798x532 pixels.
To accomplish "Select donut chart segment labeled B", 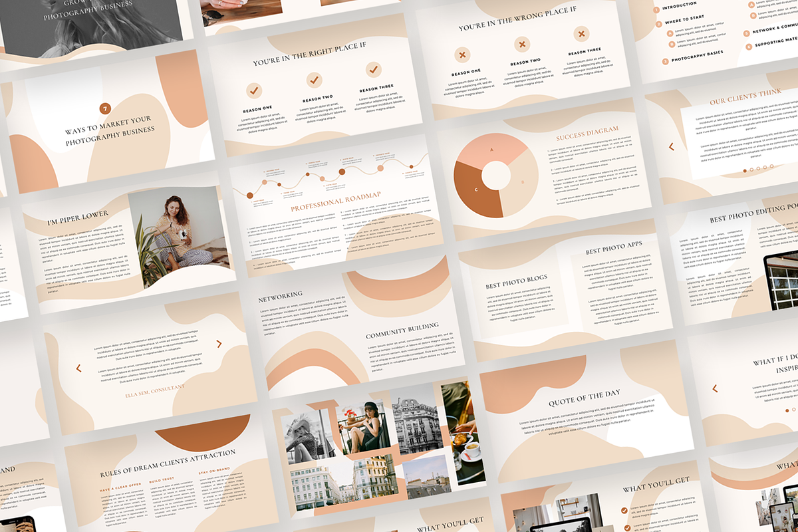I will (523, 181).
